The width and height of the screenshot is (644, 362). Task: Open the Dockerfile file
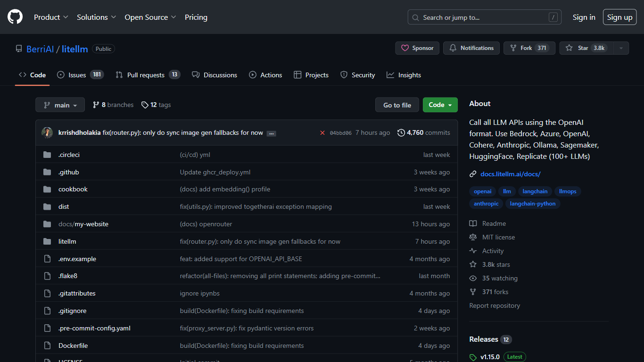tap(73, 346)
